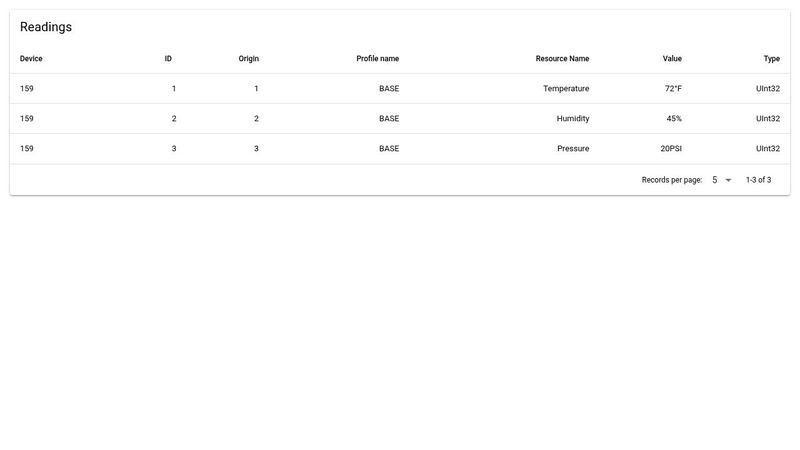The width and height of the screenshot is (800, 450).
Task: Select the Pressure resource name cell
Action: click(573, 149)
